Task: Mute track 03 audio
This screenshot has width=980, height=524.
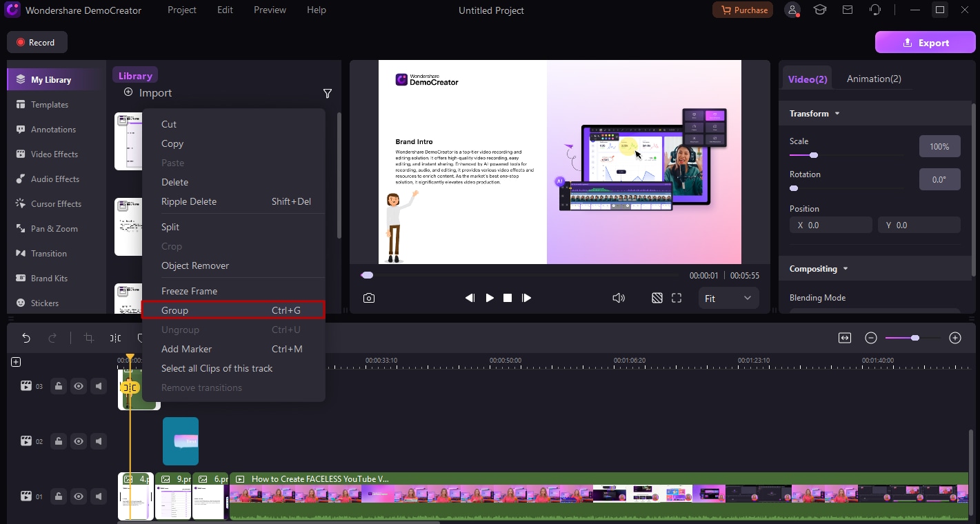Action: (x=99, y=386)
